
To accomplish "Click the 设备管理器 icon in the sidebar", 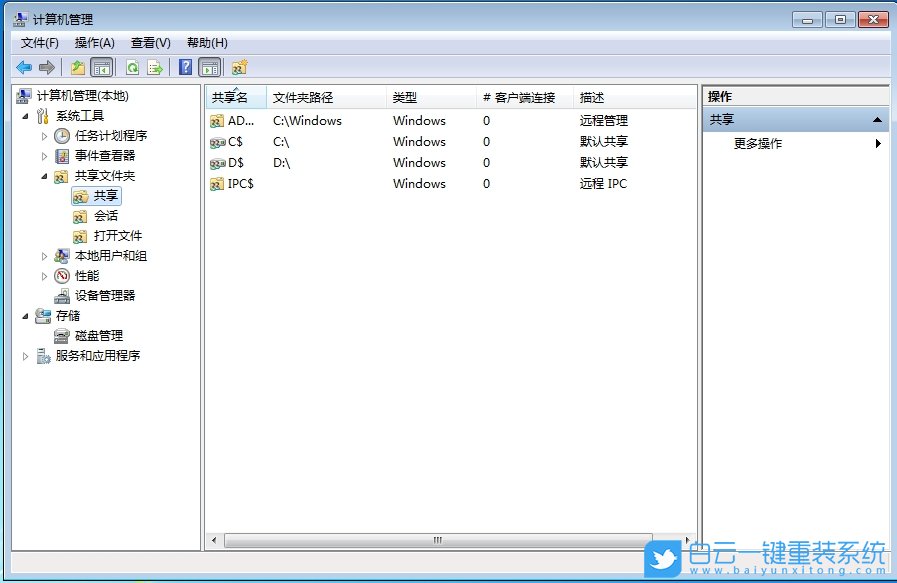I will click(62, 295).
